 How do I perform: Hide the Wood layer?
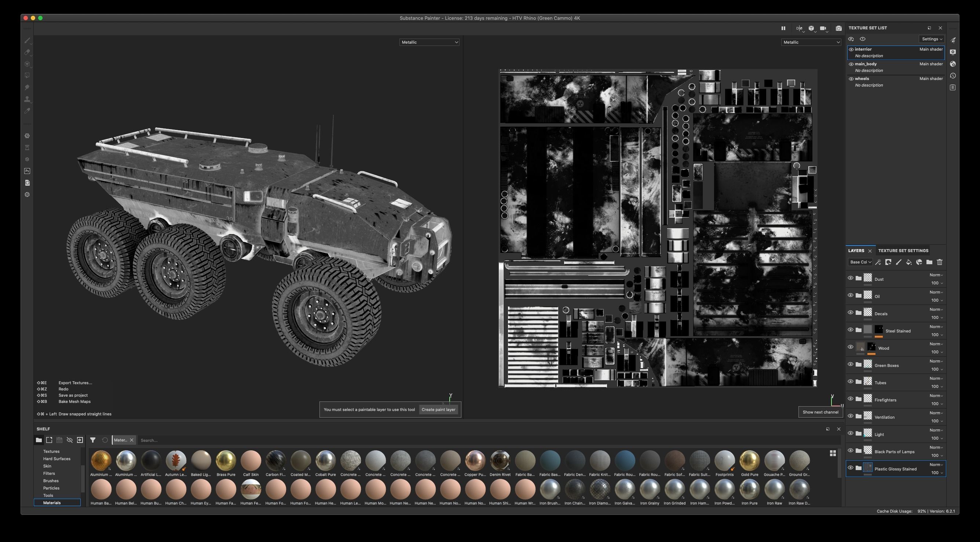[850, 347]
